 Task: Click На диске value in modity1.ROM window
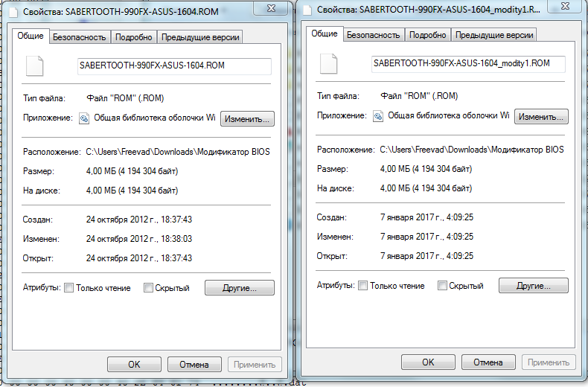pyautogui.click(x=426, y=188)
